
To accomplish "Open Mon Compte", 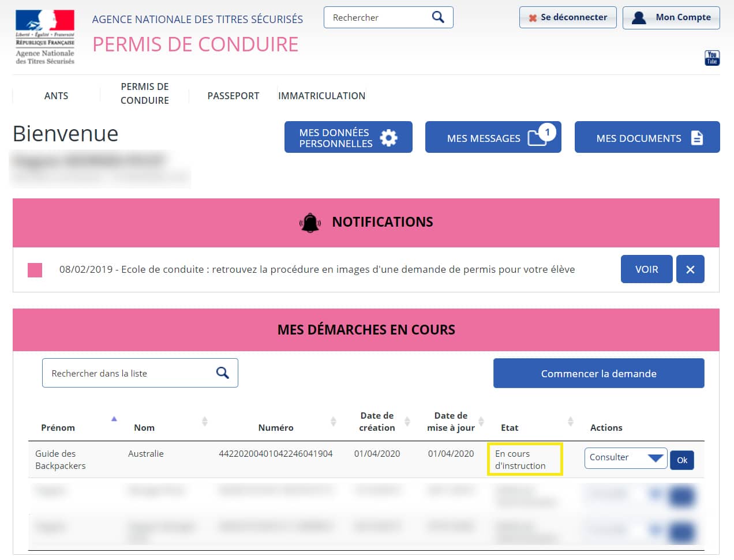I will pyautogui.click(x=671, y=17).
